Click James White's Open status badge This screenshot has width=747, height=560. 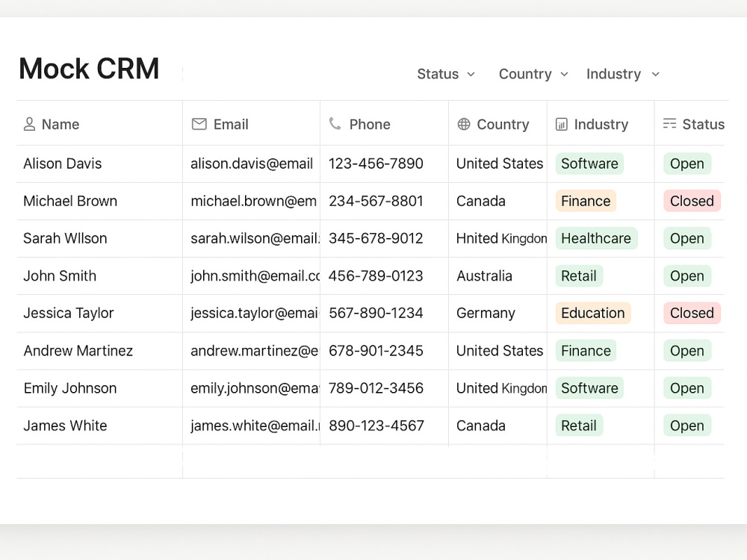pos(687,426)
